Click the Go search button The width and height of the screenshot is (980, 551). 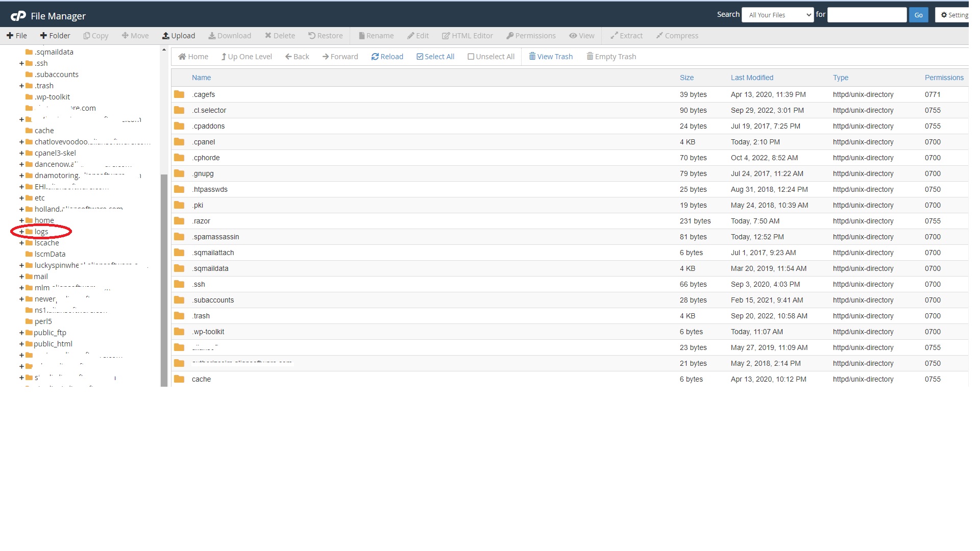point(918,15)
